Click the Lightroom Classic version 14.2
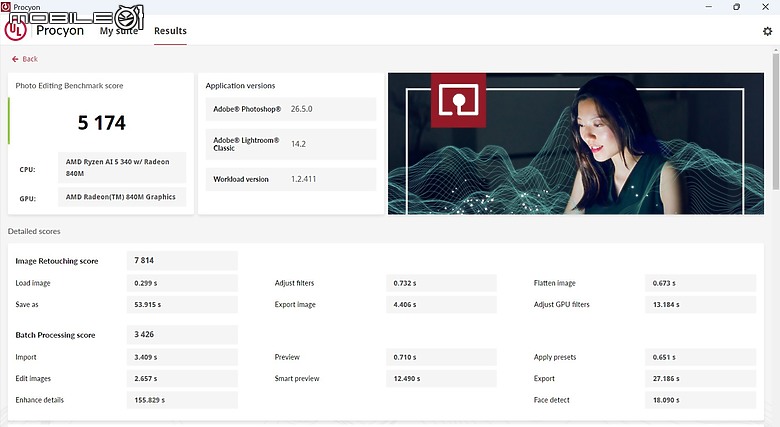This screenshot has width=780, height=427. (298, 144)
